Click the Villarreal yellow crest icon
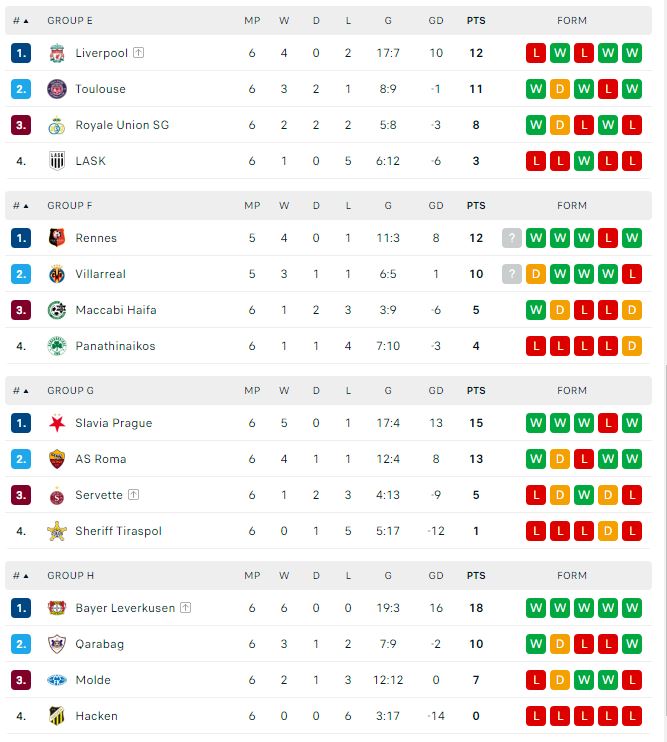Image resolution: width=667 pixels, height=742 pixels. click(x=57, y=274)
